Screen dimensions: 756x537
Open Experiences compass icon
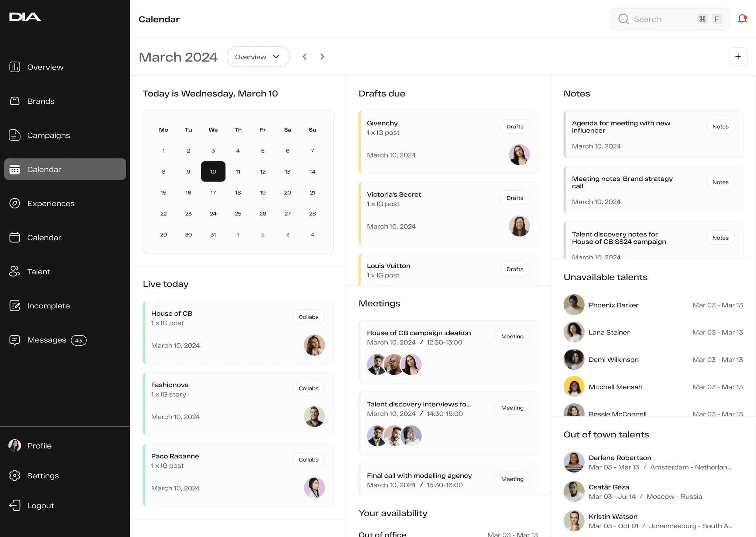click(15, 203)
